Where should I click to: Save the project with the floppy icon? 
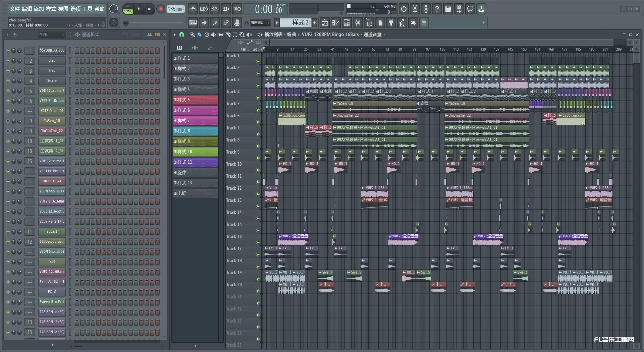click(x=448, y=9)
